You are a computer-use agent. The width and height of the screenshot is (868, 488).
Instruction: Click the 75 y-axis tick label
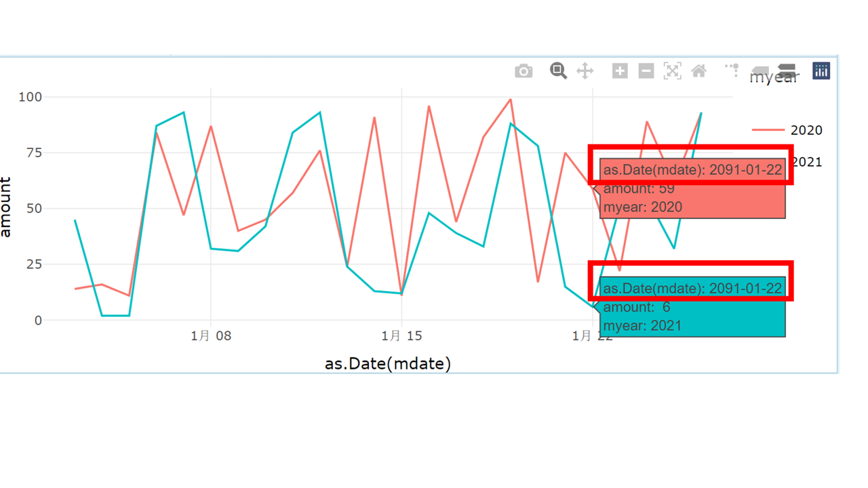click(34, 152)
